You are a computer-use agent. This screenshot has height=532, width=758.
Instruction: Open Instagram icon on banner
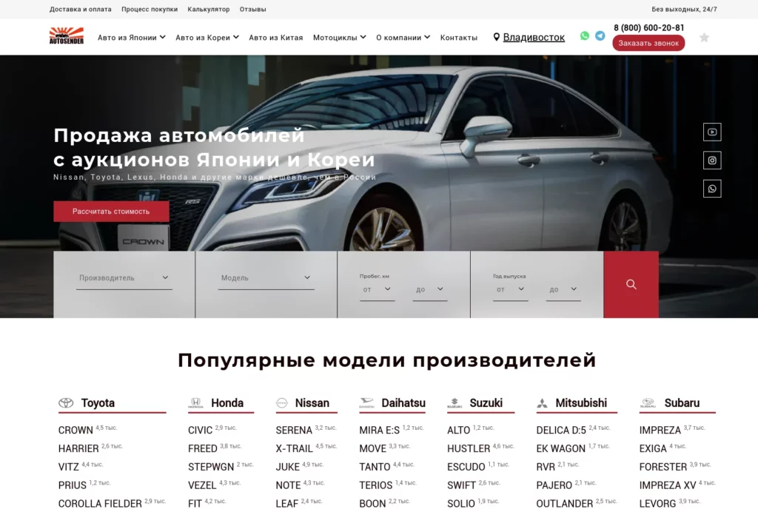pos(711,161)
